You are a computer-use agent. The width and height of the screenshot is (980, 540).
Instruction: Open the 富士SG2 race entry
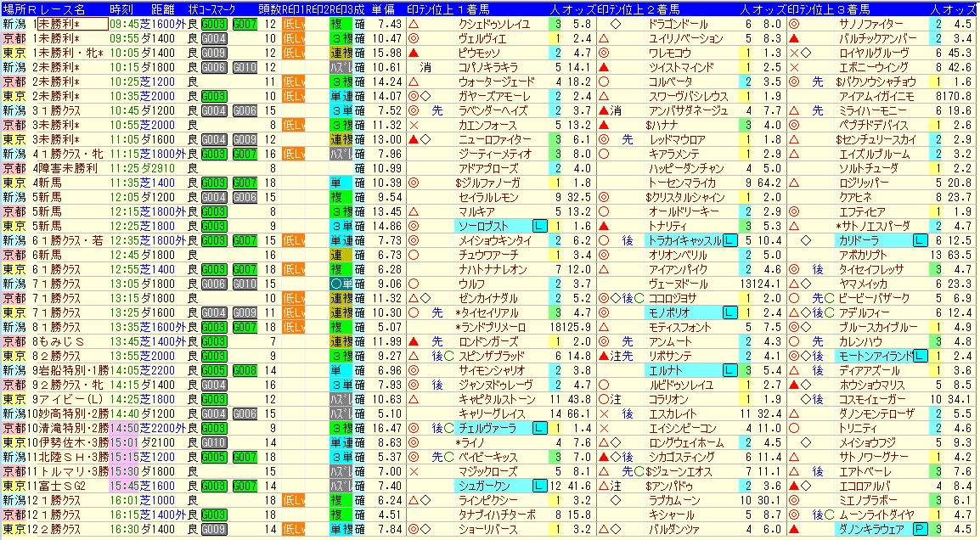pyautogui.click(x=61, y=486)
